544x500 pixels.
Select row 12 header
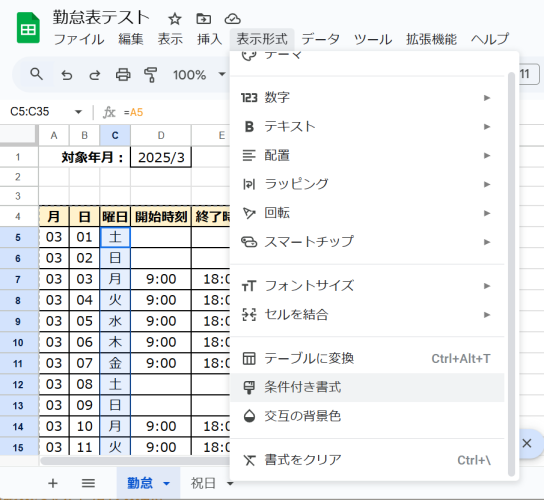(x=18, y=384)
